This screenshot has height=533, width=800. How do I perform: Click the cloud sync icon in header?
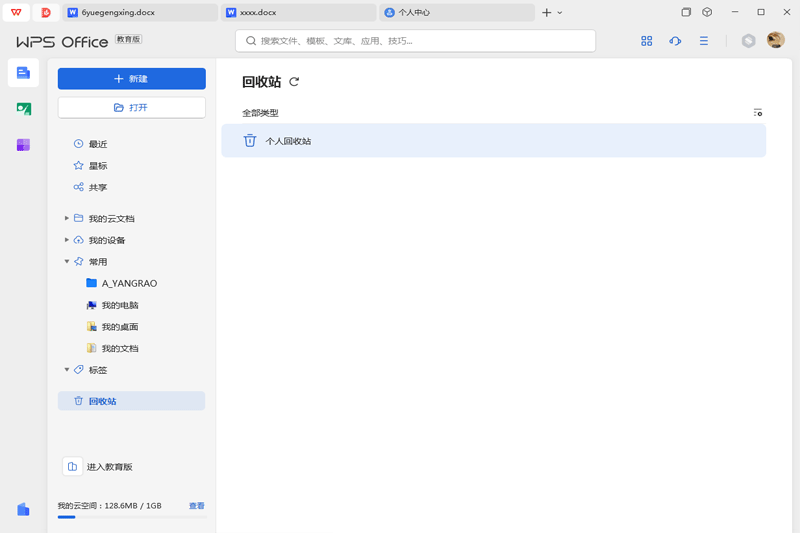click(675, 41)
